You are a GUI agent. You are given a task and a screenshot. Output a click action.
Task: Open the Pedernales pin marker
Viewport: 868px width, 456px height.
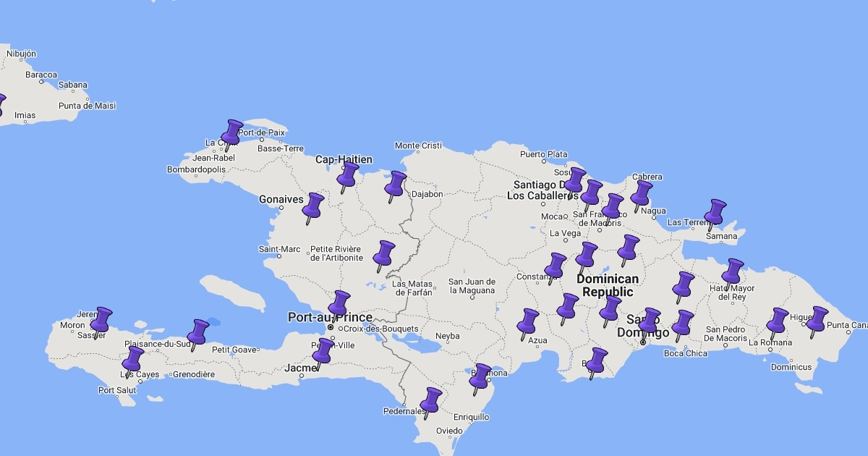tap(431, 401)
